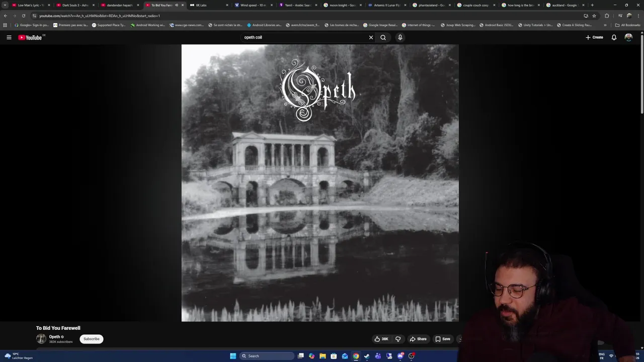Subscribe to the Opeth channel
This screenshot has height=362, width=644.
coord(91,339)
